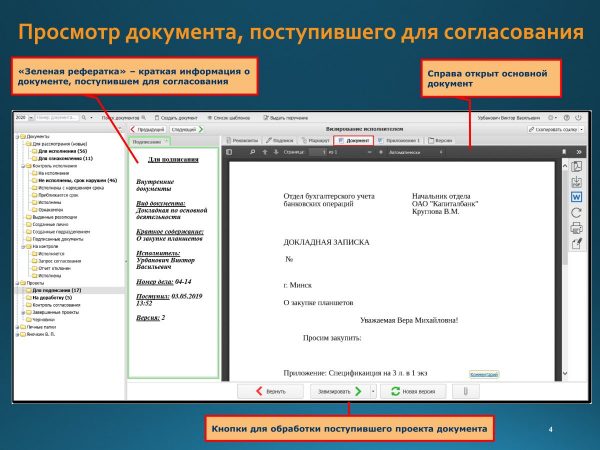
Task: Click the Word export icon in right sidebar
Action: pyautogui.click(x=577, y=197)
